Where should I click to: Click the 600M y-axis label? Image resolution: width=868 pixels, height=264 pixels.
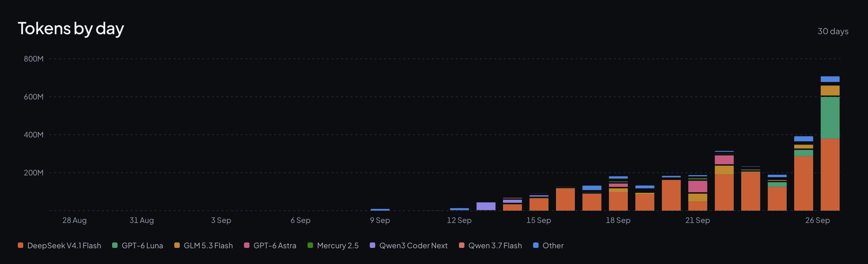[34, 97]
